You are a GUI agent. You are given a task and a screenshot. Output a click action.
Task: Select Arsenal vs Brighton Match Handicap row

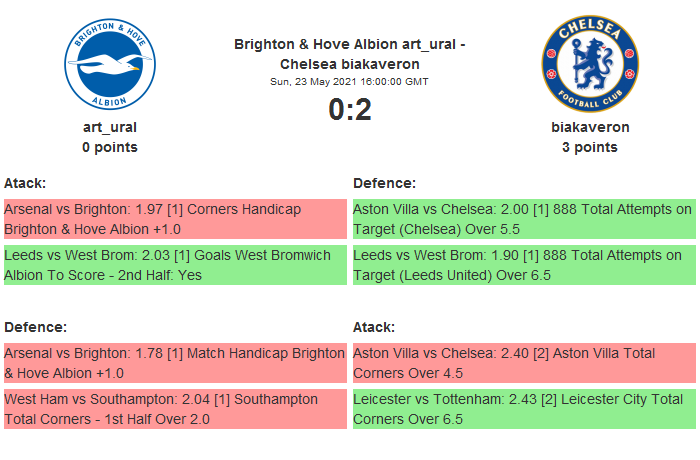pyautogui.click(x=175, y=363)
